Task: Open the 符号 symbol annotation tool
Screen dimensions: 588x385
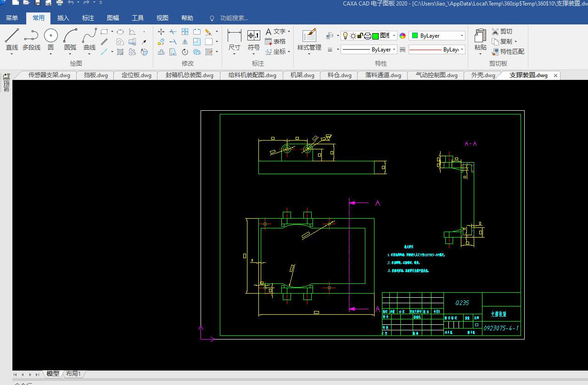Action: tap(254, 40)
